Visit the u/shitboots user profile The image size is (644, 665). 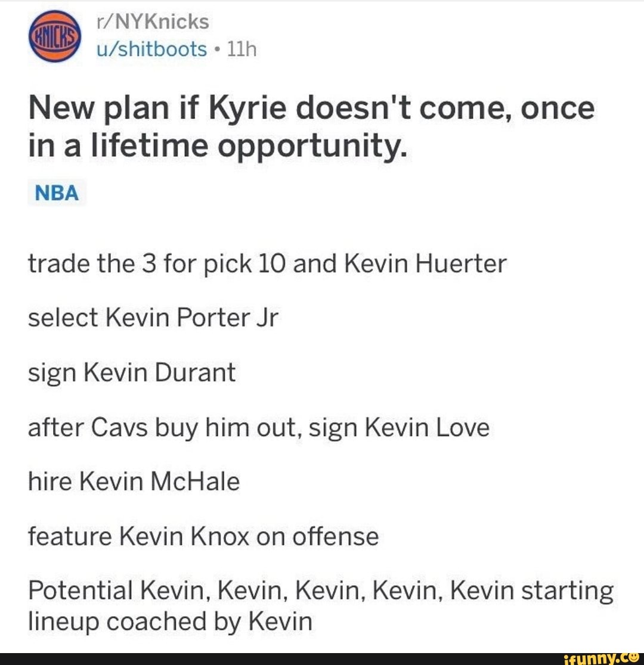pyautogui.click(x=151, y=49)
